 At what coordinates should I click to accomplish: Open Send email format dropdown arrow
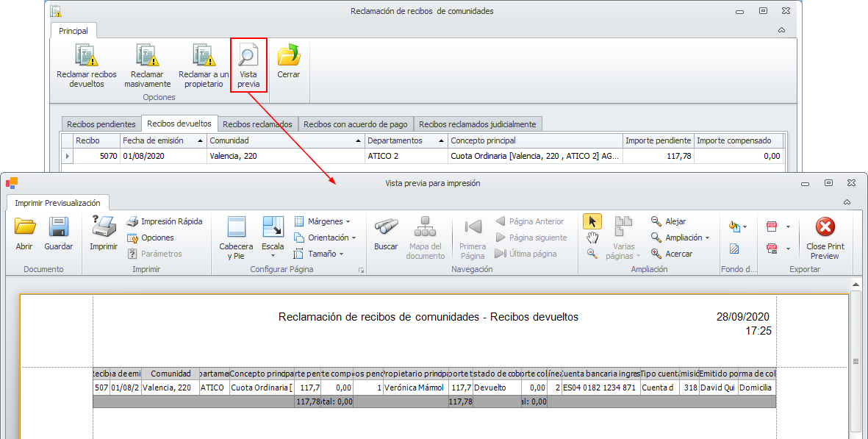pos(789,249)
